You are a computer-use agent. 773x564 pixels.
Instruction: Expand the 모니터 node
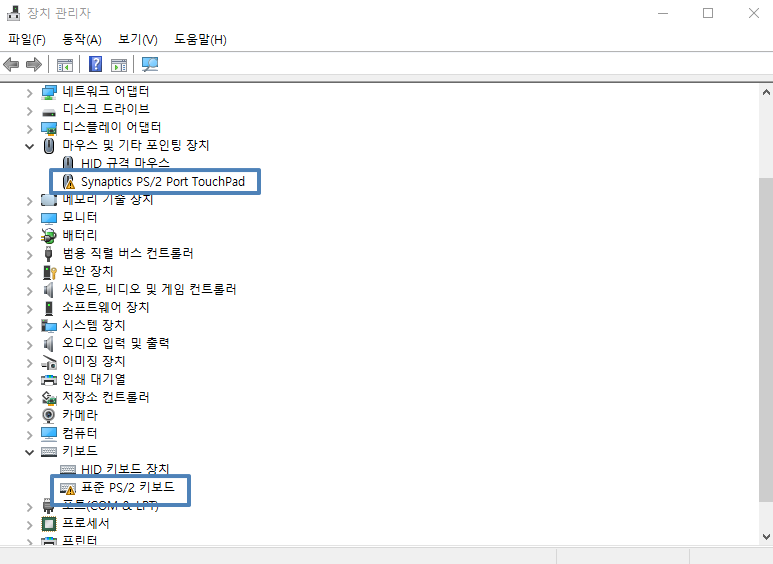tap(30, 218)
